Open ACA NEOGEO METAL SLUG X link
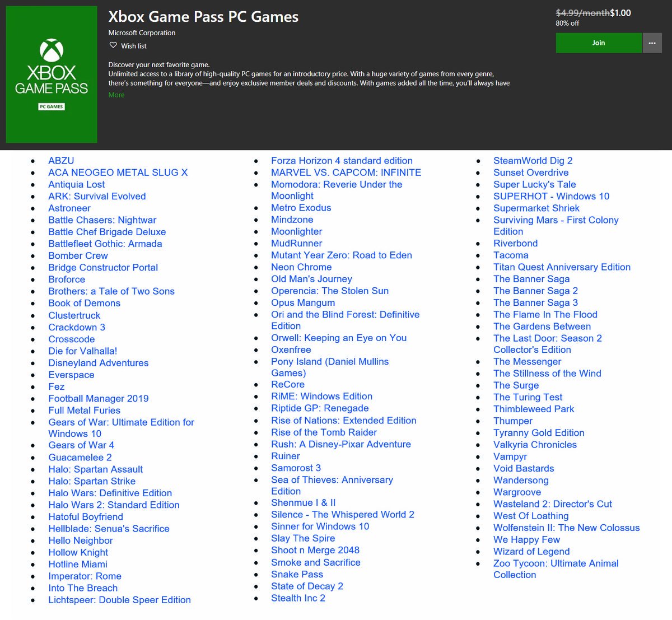This screenshot has height=620, width=672. pyautogui.click(x=118, y=173)
